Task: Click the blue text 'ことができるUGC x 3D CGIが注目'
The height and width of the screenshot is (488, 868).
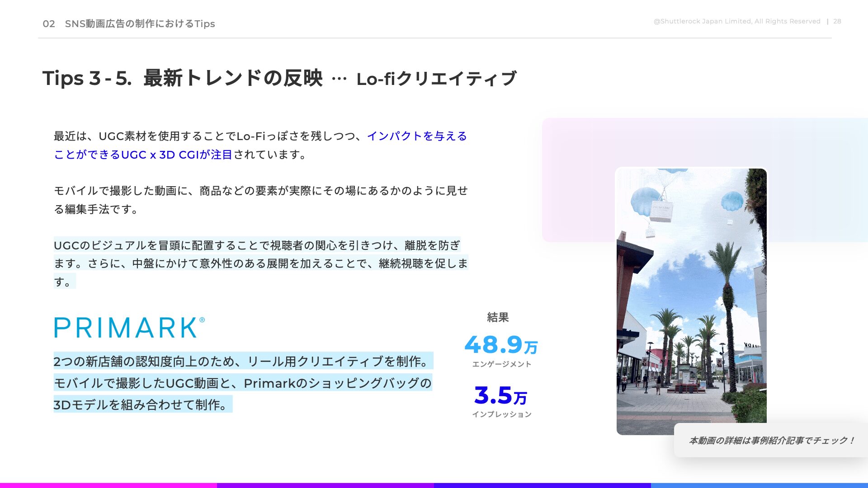Action: (143, 155)
